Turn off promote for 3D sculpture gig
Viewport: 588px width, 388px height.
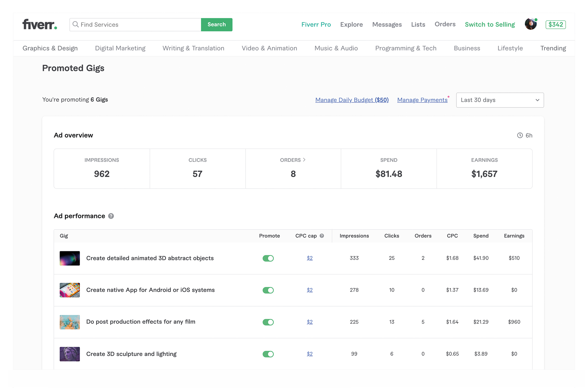click(x=268, y=354)
